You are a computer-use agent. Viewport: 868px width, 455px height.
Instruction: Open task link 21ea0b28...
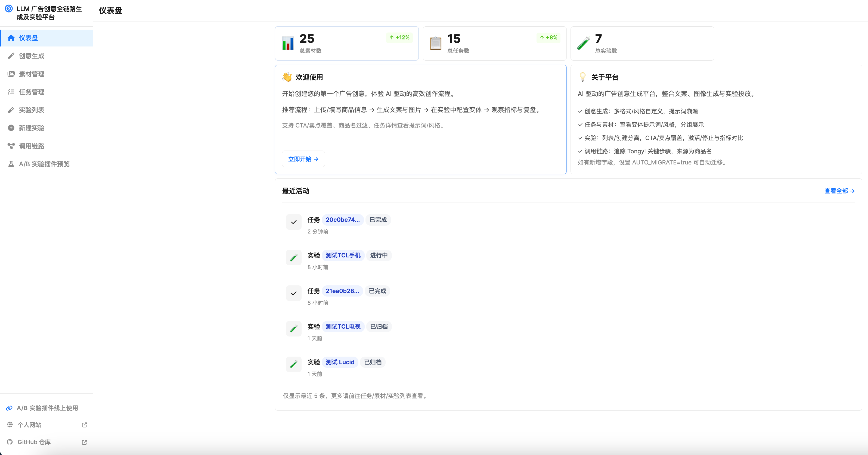pyautogui.click(x=342, y=291)
